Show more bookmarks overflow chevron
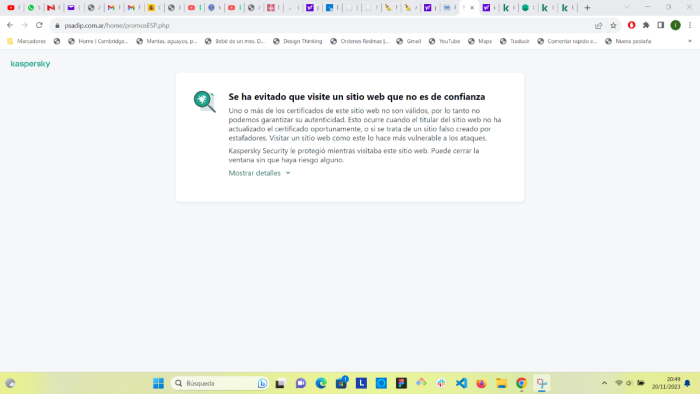 (690, 41)
